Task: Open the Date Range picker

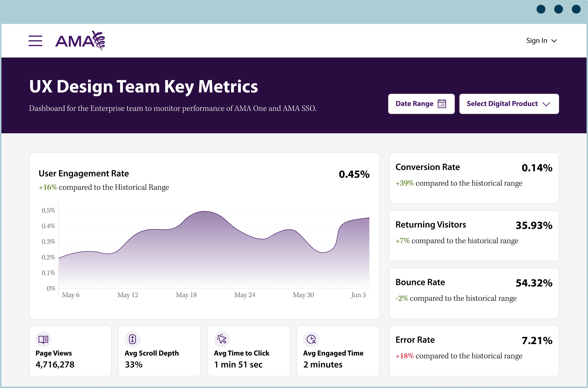Action: point(421,104)
